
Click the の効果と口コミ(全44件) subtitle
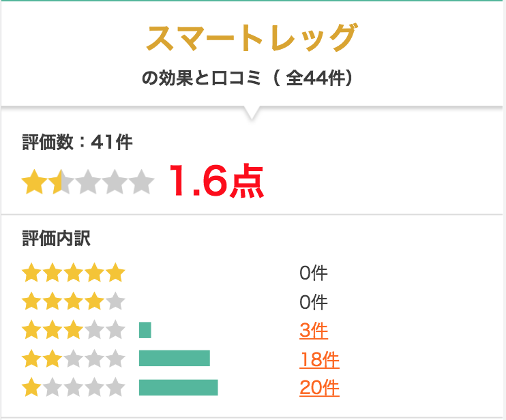point(247,78)
